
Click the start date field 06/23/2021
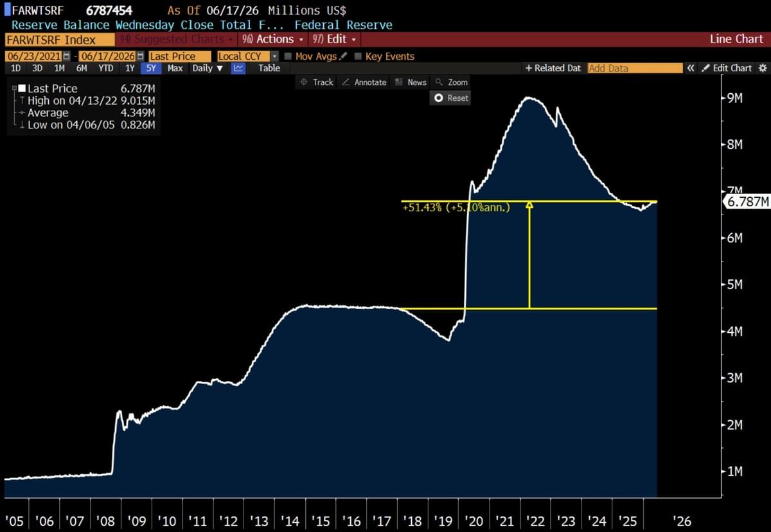coord(34,57)
